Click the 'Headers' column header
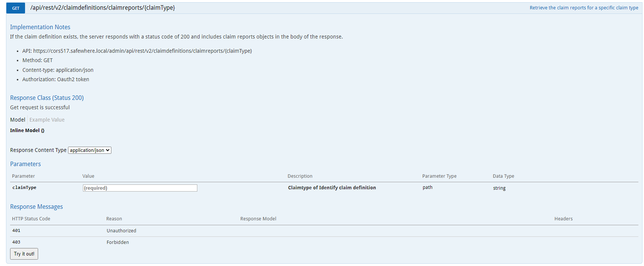644x266 pixels. point(564,219)
